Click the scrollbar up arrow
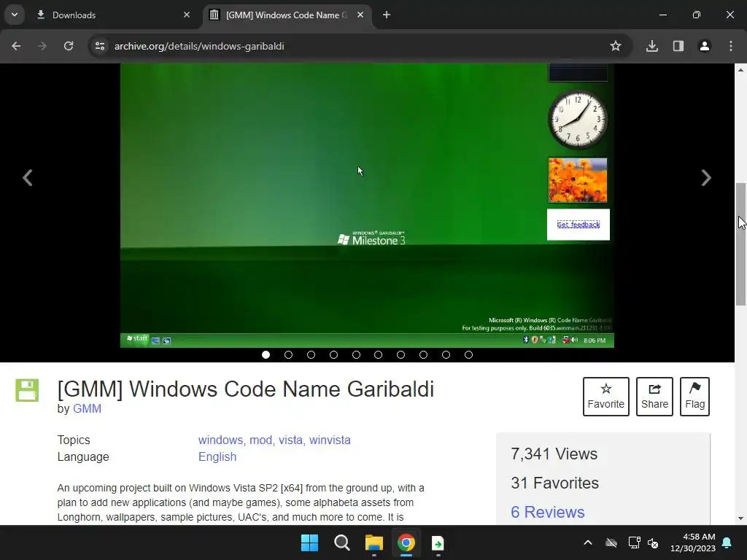This screenshot has width=747, height=560. 740,70
